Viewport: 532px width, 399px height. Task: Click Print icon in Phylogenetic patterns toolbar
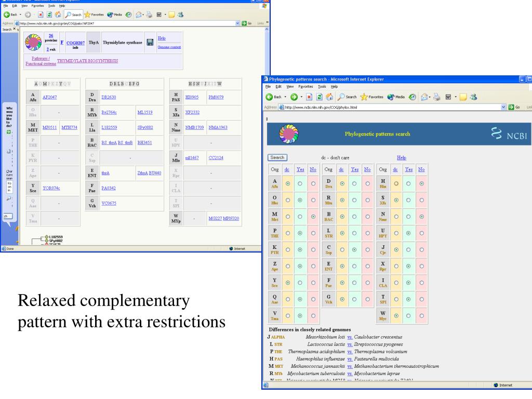click(x=436, y=97)
